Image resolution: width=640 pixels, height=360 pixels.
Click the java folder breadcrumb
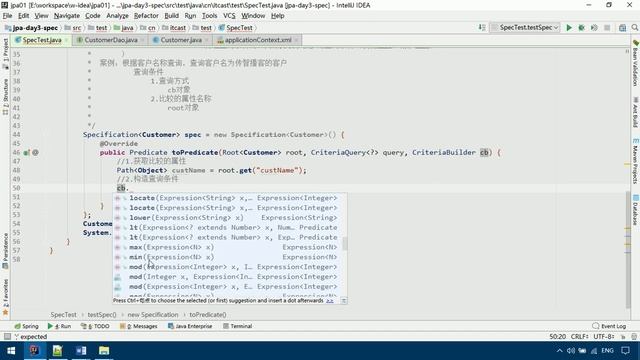tap(124, 28)
